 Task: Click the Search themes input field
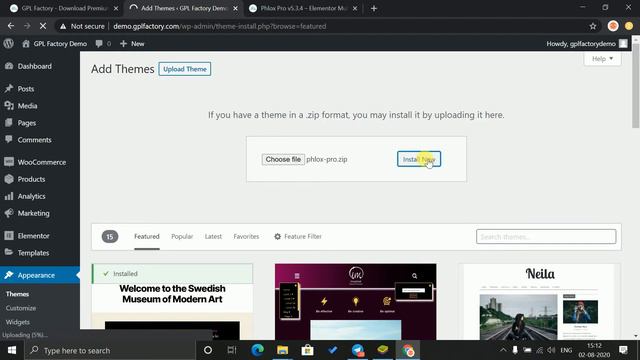click(x=546, y=236)
